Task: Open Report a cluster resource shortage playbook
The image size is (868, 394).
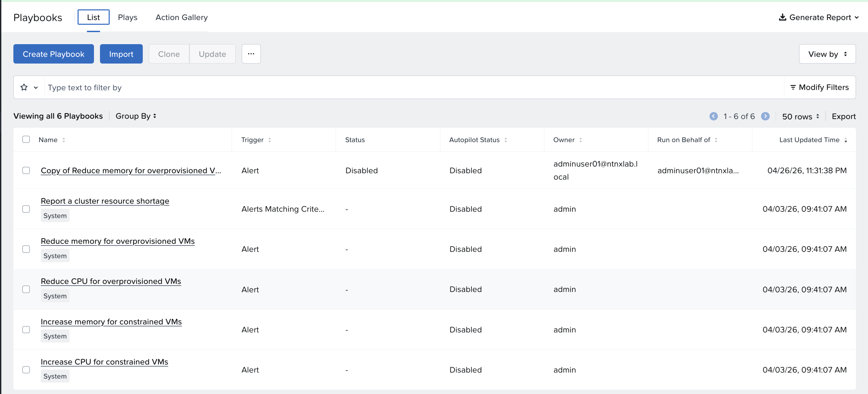Action: pyautogui.click(x=105, y=201)
